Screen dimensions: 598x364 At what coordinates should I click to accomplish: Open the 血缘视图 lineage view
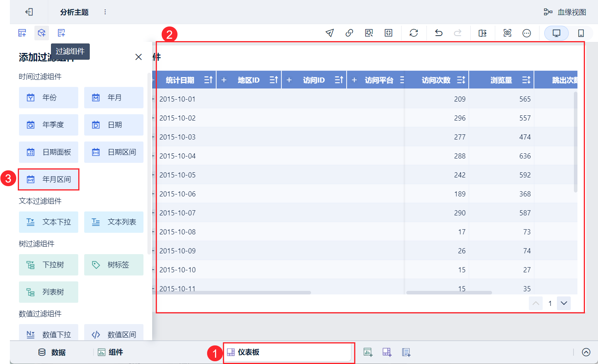coord(565,12)
